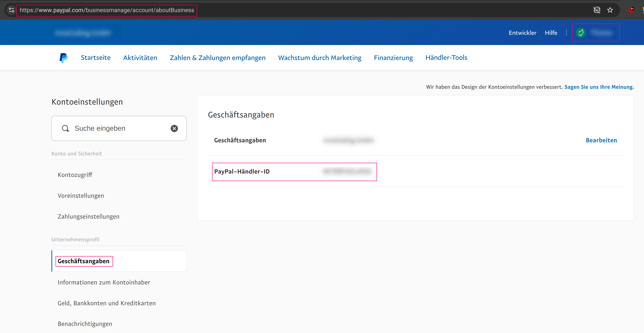Click the PayPal logo icon
The height and width of the screenshot is (333, 644).
63,58
